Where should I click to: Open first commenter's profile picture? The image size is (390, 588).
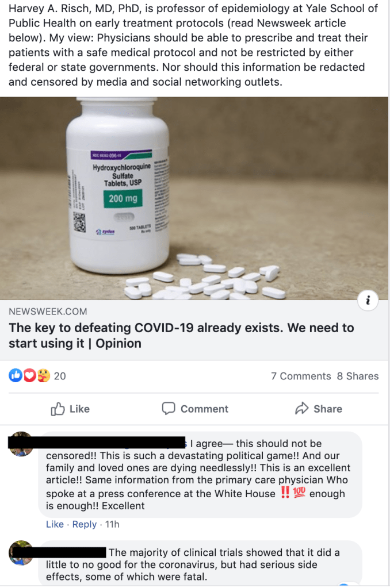[x=21, y=444]
